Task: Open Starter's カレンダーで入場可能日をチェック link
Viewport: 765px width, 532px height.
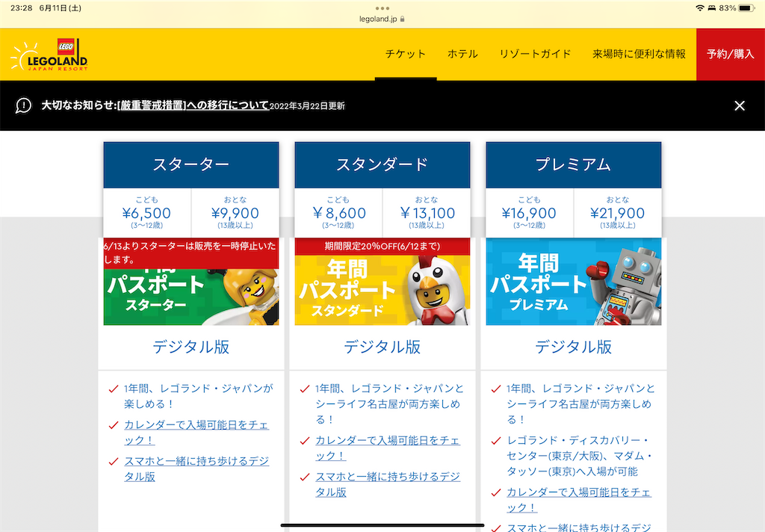Action: pos(196,433)
